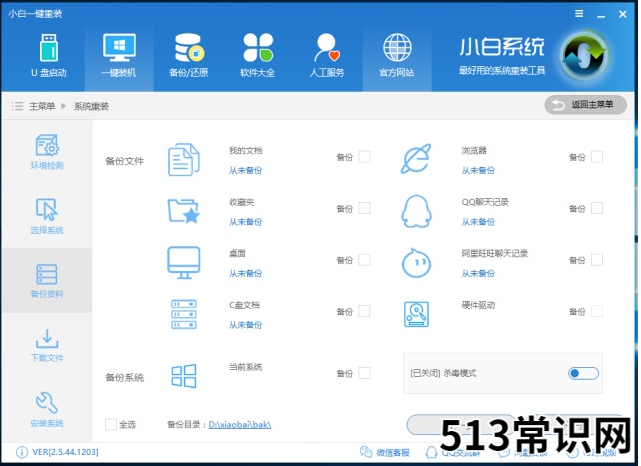Check backup box for QQ聊天记录
This screenshot has width=641, height=466.
pos(597,208)
